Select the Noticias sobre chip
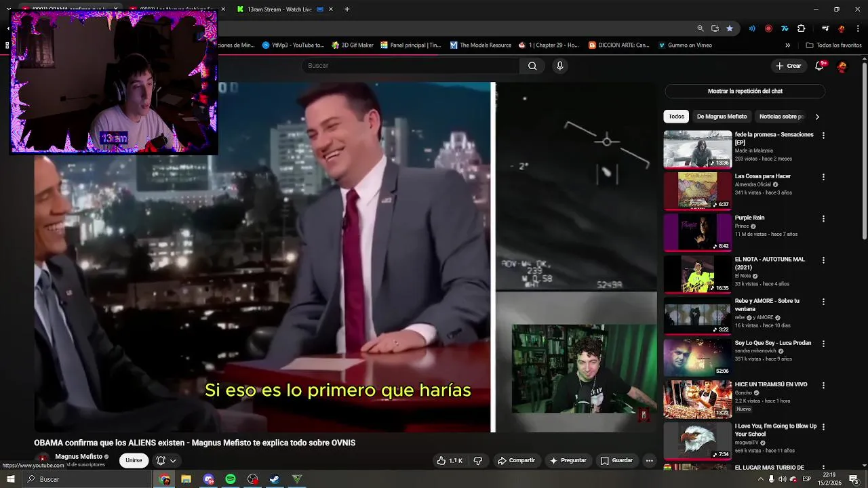 tap(781, 117)
